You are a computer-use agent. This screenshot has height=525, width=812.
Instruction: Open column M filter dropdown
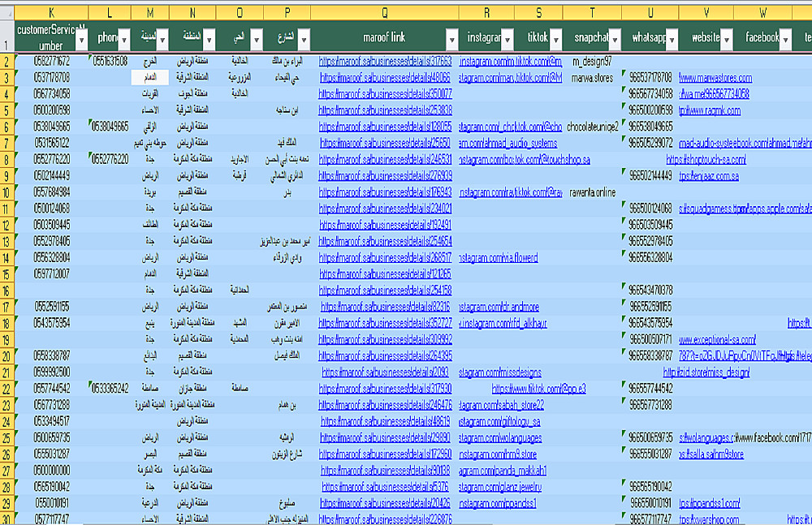[x=162, y=39]
